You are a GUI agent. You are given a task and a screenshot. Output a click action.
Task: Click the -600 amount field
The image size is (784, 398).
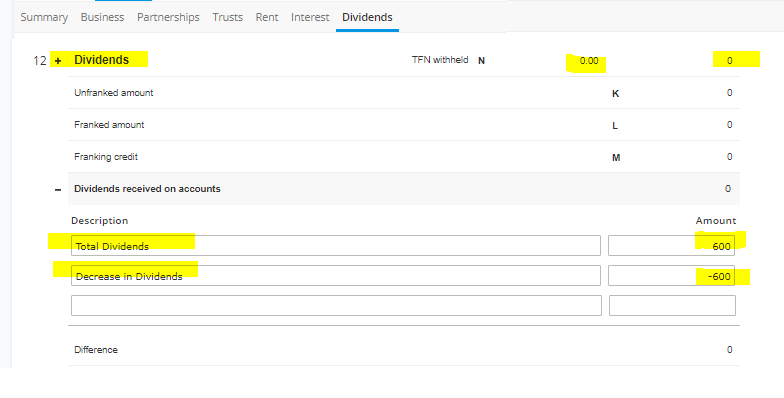[672, 276]
